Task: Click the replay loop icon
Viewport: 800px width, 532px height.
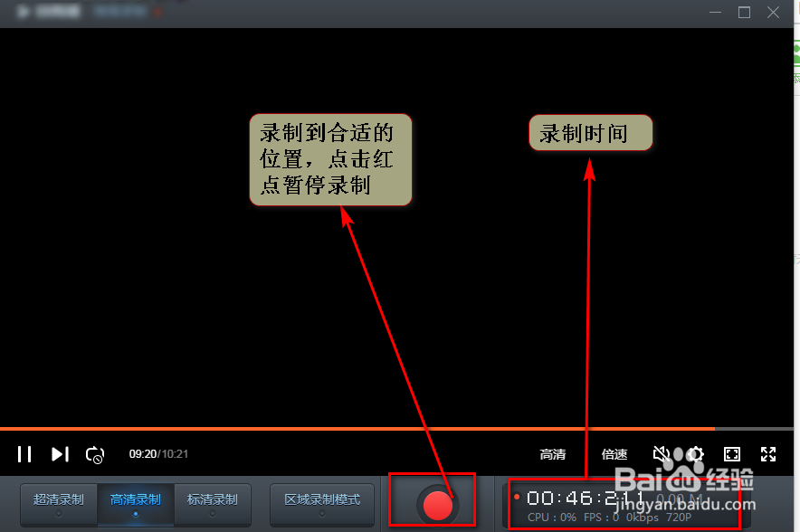Action: click(x=94, y=454)
